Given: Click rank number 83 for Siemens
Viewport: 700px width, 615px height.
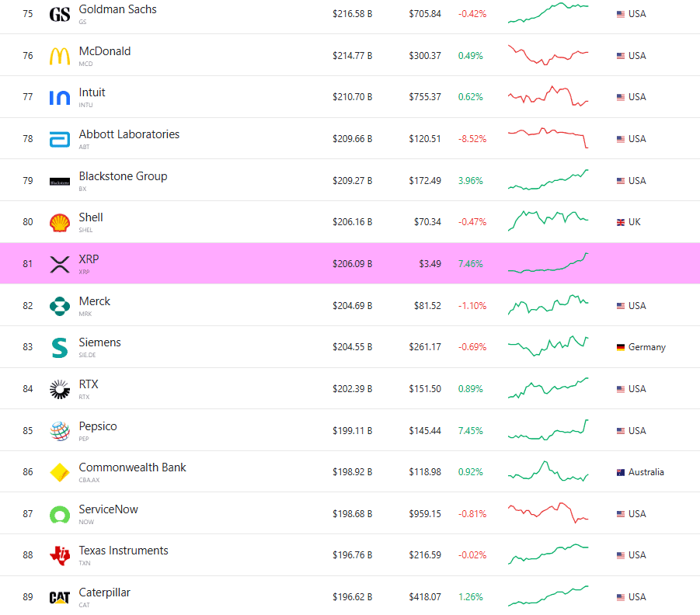Looking at the screenshot, I should click(28, 347).
